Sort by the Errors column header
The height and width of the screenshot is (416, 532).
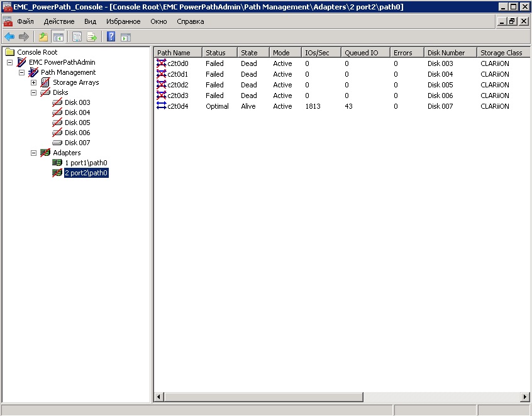(x=407, y=53)
